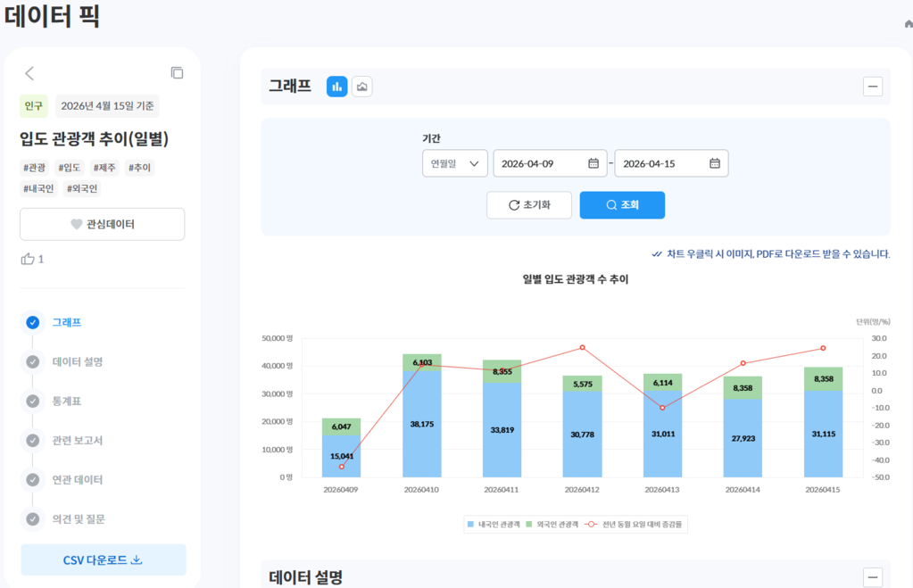Image resolution: width=913 pixels, height=588 pixels.
Task: Collapse the 그래프 section
Action: point(873,87)
